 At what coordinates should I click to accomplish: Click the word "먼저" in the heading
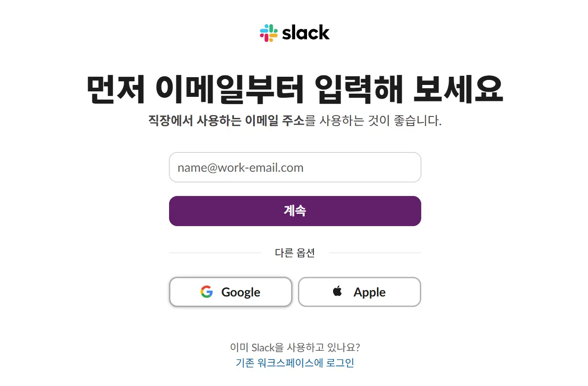click(x=116, y=90)
